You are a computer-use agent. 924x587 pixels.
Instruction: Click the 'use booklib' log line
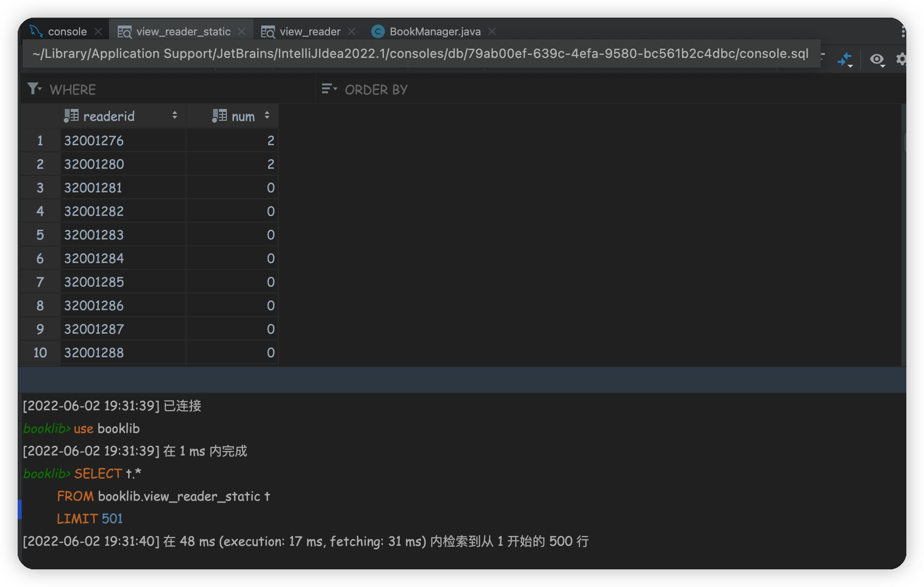coord(82,428)
